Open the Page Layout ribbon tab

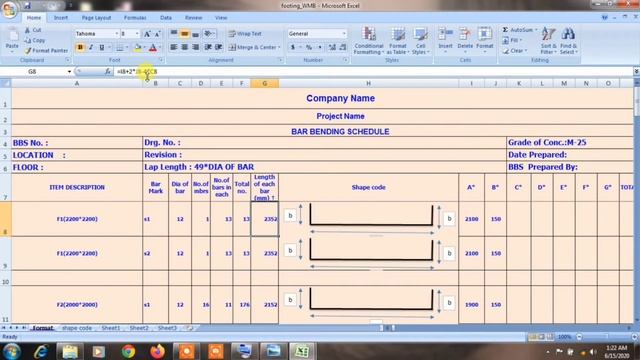(96, 18)
